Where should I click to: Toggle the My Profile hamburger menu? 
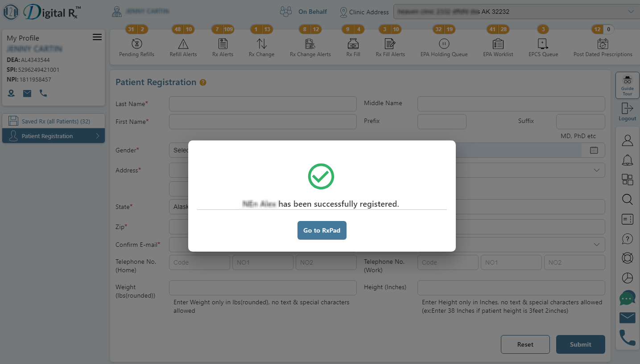[97, 37]
